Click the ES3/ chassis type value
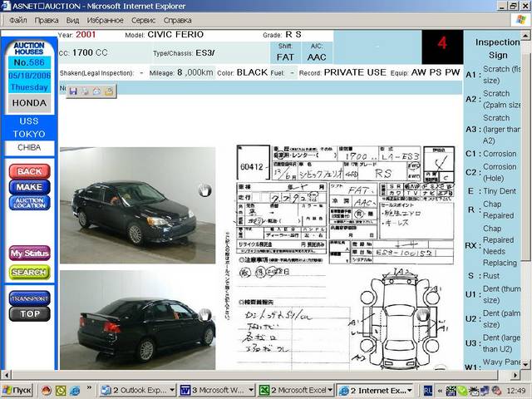This screenshot has width=532, height=399. pos(205,53)
